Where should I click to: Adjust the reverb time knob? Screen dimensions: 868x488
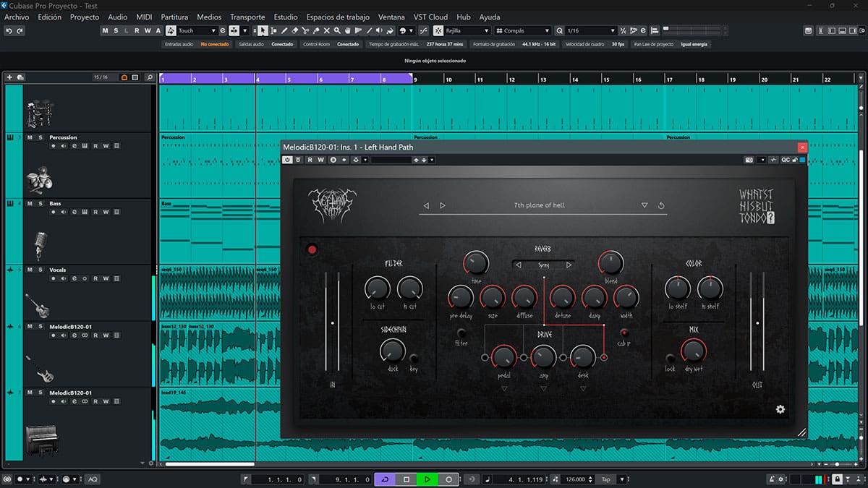coord(476,263)
